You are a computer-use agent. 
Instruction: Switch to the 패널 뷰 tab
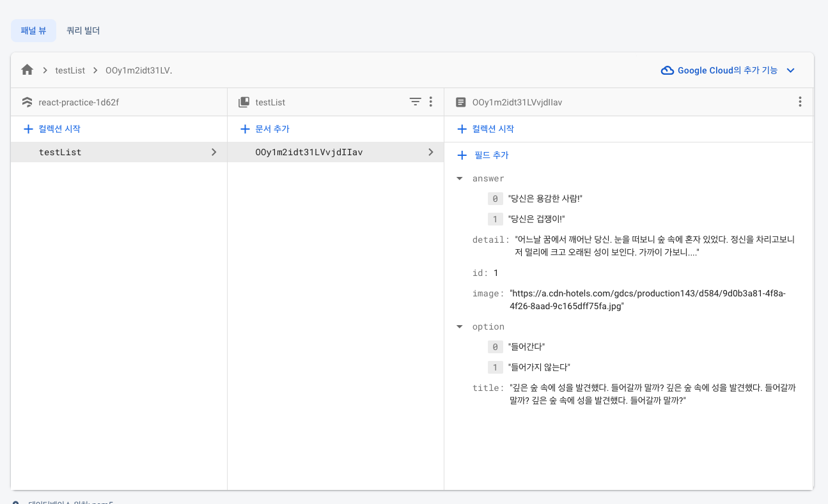pyautogui.click(x=33, y=31)
